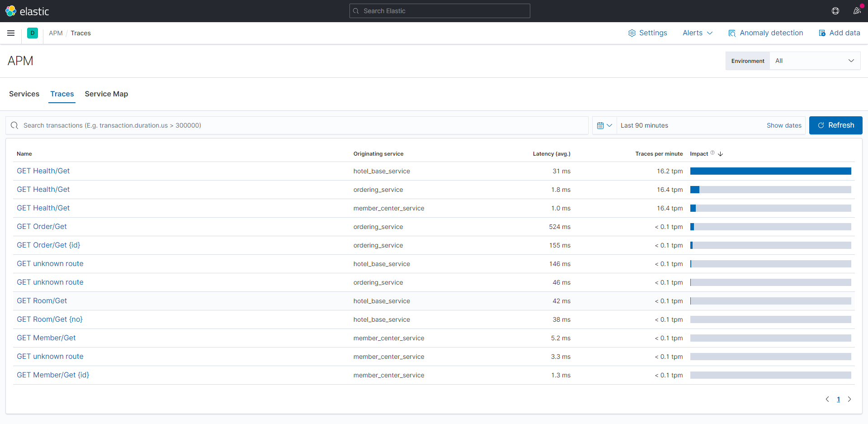868x424 pixels.
Task: Focus the Search transactions query field
Action: coord(298,125)
